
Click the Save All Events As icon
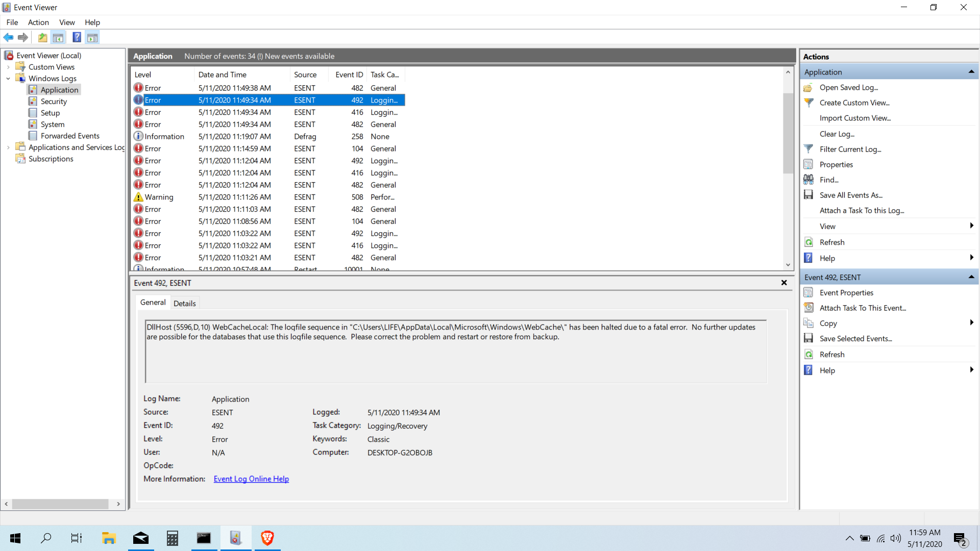pyautogui.click(x=808, y=195)
